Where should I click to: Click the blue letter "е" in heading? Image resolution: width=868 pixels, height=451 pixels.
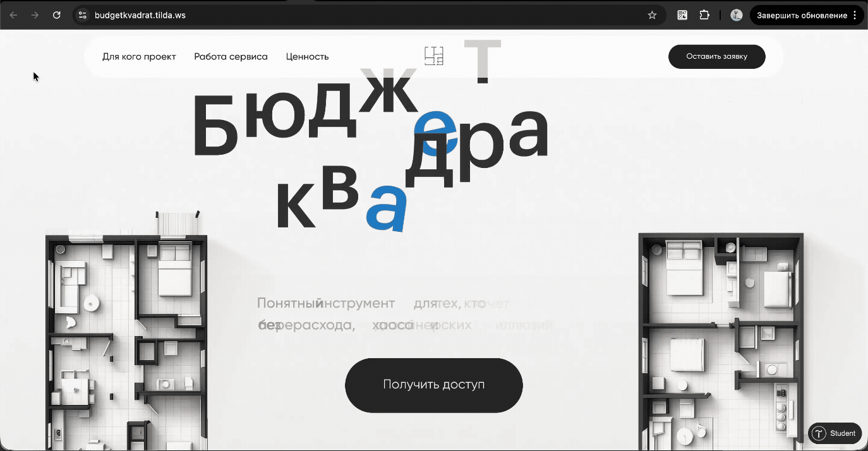coord(435,132)
